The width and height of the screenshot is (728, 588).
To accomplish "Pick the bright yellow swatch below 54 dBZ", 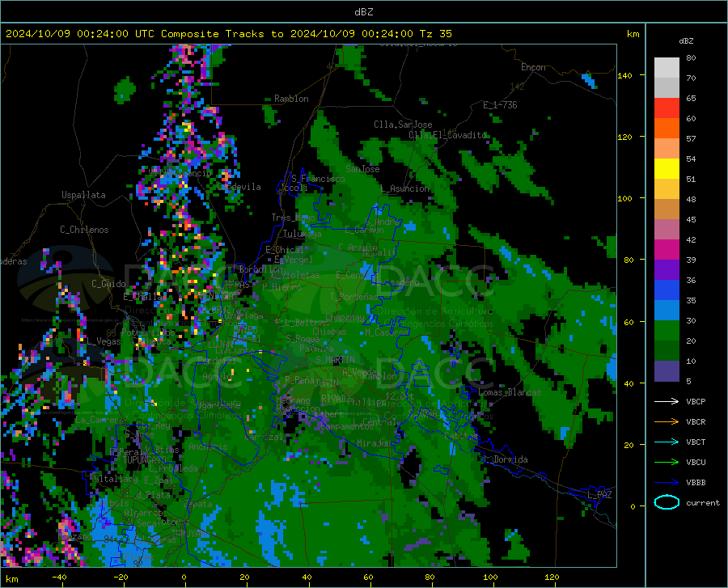I will (x=667, y=169).
